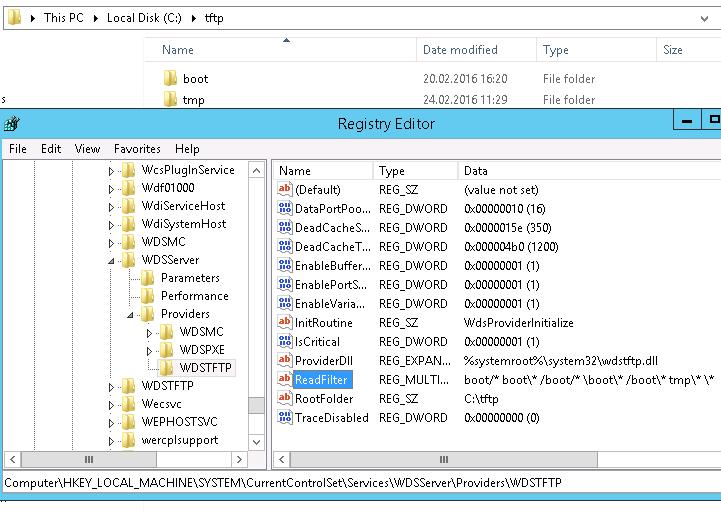
Task: Select the WDSTFTP provider folder icon
Action: click(168, 368)
